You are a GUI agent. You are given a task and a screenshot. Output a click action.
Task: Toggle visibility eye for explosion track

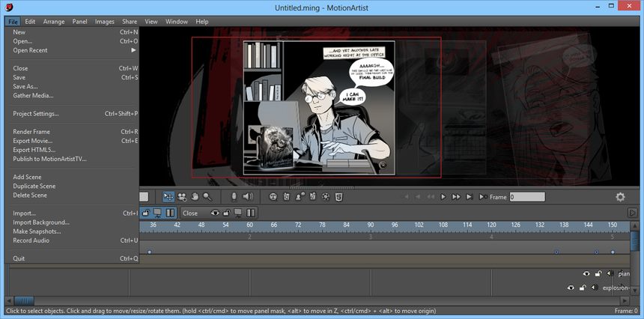pyautogui.click(x=571, y=288)
